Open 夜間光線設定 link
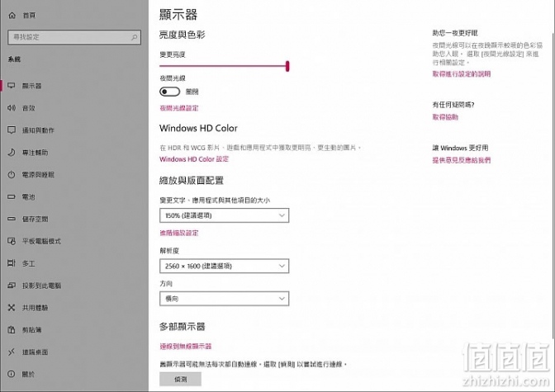 click(x=178, y=108)
